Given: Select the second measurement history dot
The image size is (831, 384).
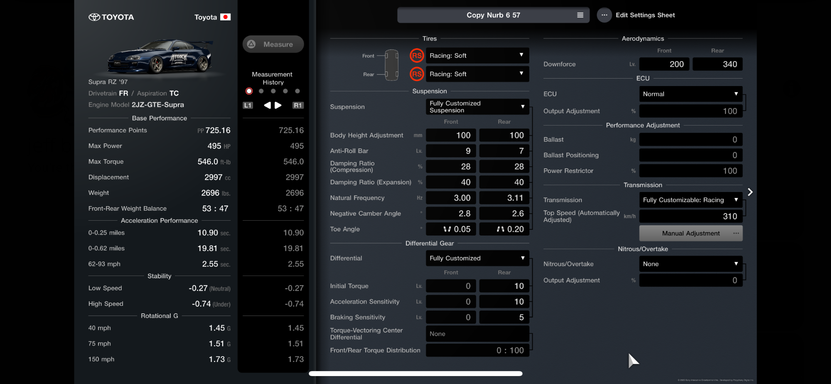Looking at the screenshot, I should [x=261, y=91].
